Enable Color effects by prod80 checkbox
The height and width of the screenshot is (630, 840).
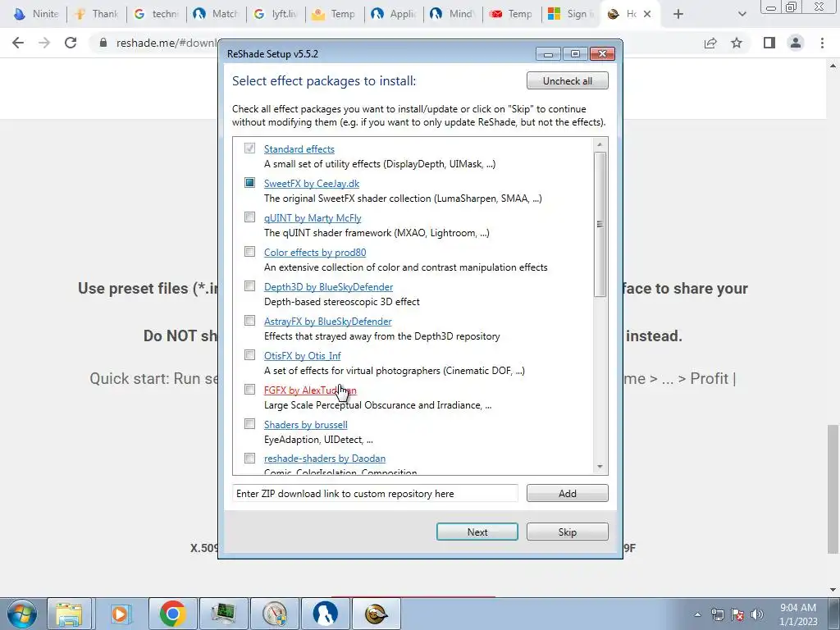pyautogui.click(x=249, y=251)
